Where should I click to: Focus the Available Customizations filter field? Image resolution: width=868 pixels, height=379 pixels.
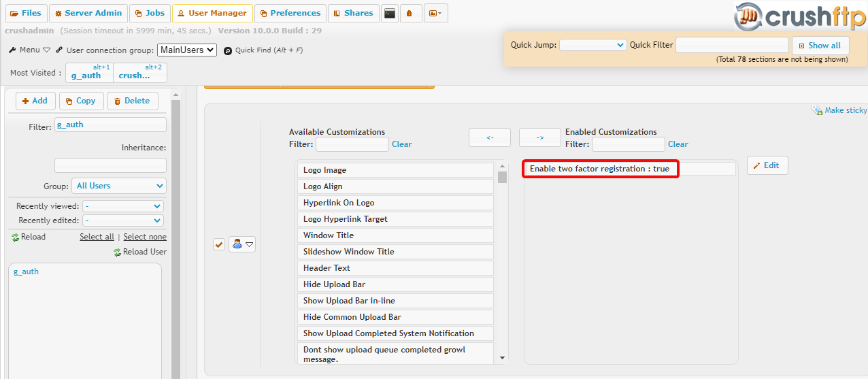click(352, 144)
